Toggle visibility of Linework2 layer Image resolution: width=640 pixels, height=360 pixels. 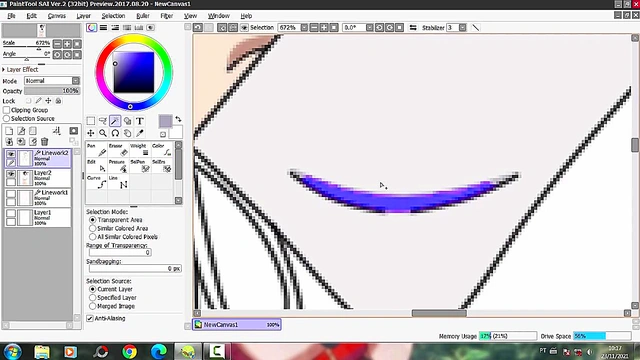click(11, 154)
